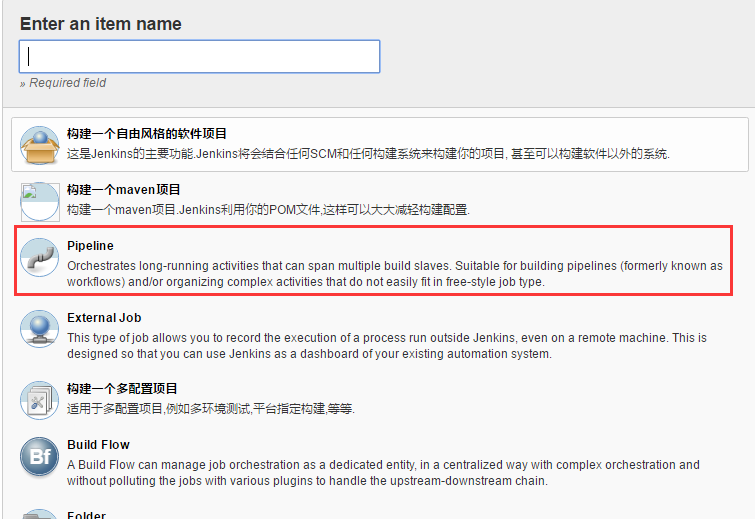Click the freestyle Jenkins SCM description
The height and width of the screenshot is (519, 755).
(x=368, y=154)
